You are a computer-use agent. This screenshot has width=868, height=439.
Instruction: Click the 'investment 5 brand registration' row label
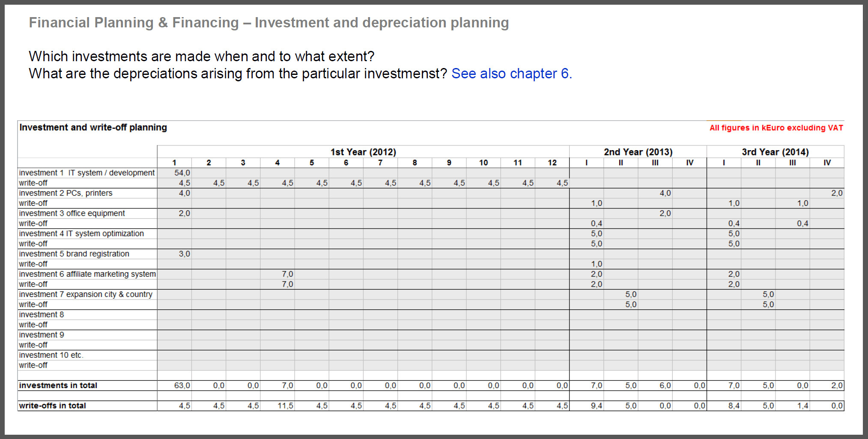(x=74, y=254)
